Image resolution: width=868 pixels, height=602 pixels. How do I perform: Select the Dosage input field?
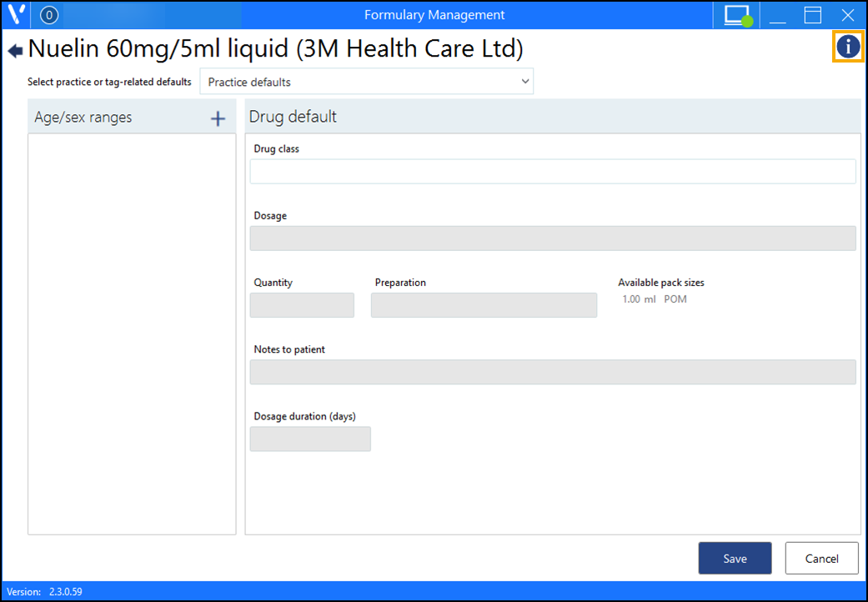point(552,238)
